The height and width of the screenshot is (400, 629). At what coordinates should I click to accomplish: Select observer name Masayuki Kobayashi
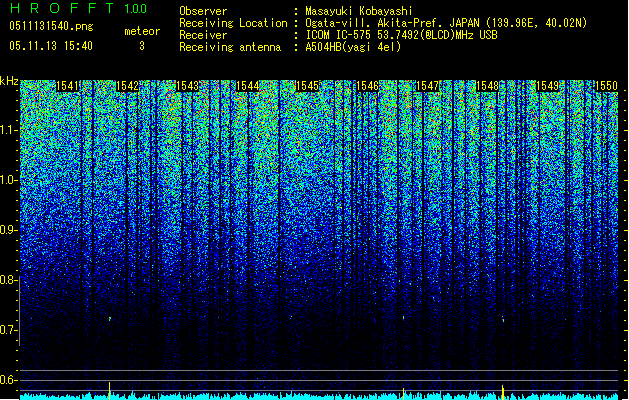(x=359, y=11)
